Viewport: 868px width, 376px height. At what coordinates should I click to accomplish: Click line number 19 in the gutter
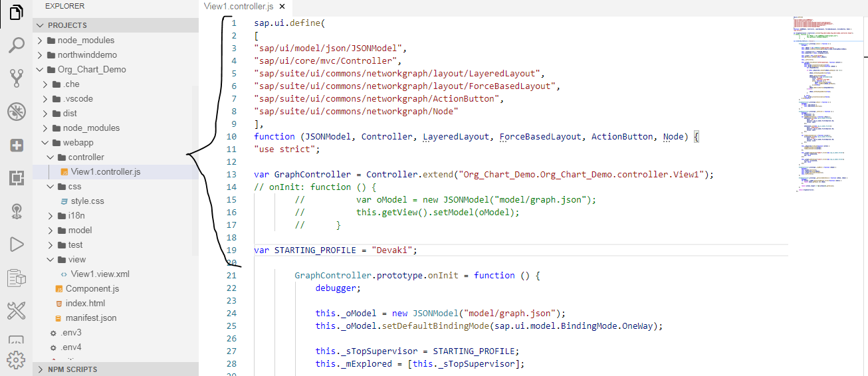[231, 250]
